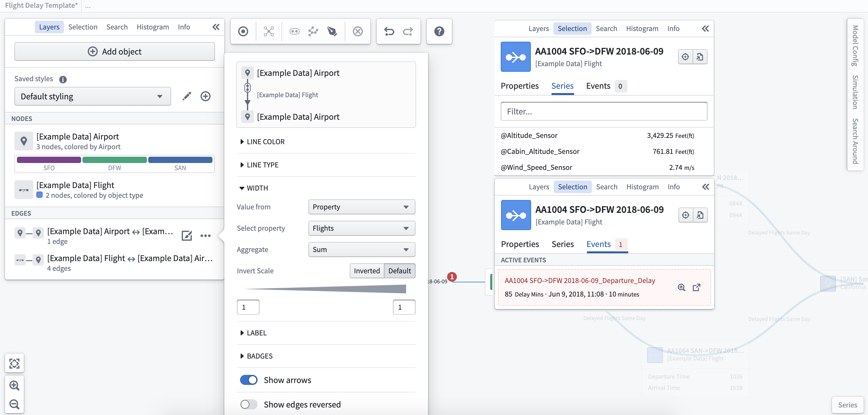This screenshot has height=415, width=868.
Task: Collapse WIDTH section
Action: click(254, 188)
